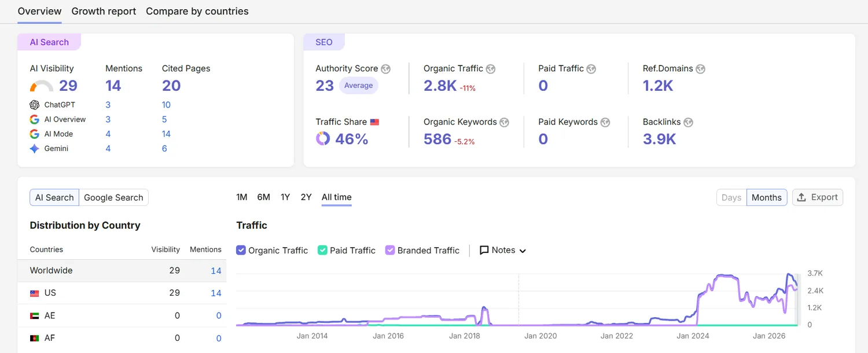Open Worldwide mentions link 14
Screen dimensions: 868x353
pyautogui.click(x=216, y=271)
